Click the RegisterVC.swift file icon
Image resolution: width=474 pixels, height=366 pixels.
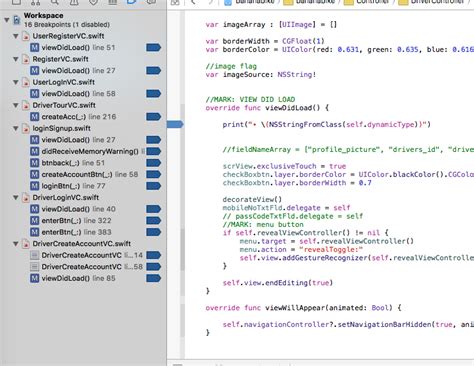26,59
